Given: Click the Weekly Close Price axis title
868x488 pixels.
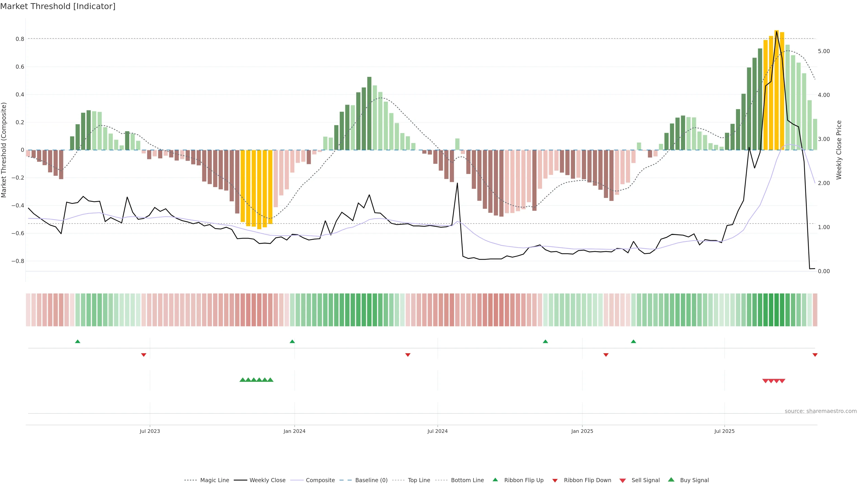Looking at the screenshot, I should tap(839, 150).
